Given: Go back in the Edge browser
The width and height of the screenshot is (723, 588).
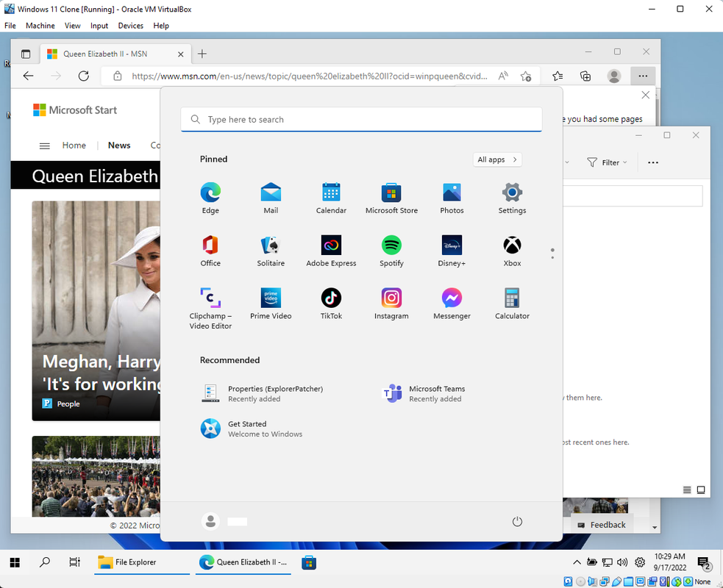Looking at the screenshot, I should tap(28, 76).
